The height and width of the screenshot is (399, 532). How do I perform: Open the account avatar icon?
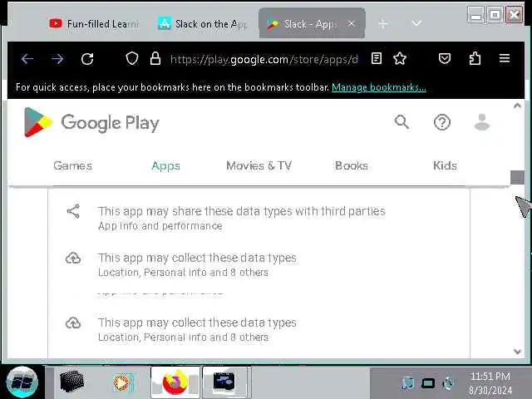coord(482,122)
